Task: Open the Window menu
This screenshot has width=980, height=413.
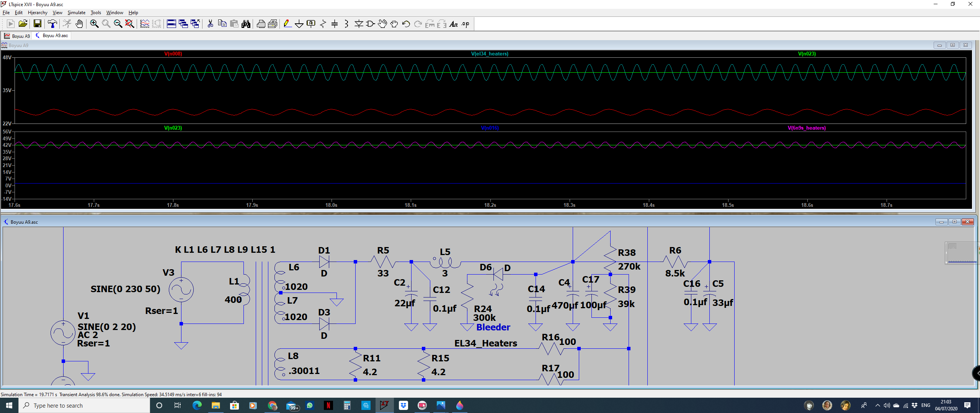Action: 115,13
